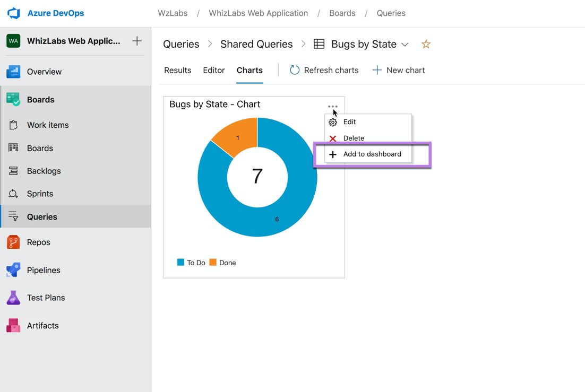Click the Boards sub-item grid icon
Image resolution: width=585 pixels, height=392 pixels.
(x=13, y=148)
